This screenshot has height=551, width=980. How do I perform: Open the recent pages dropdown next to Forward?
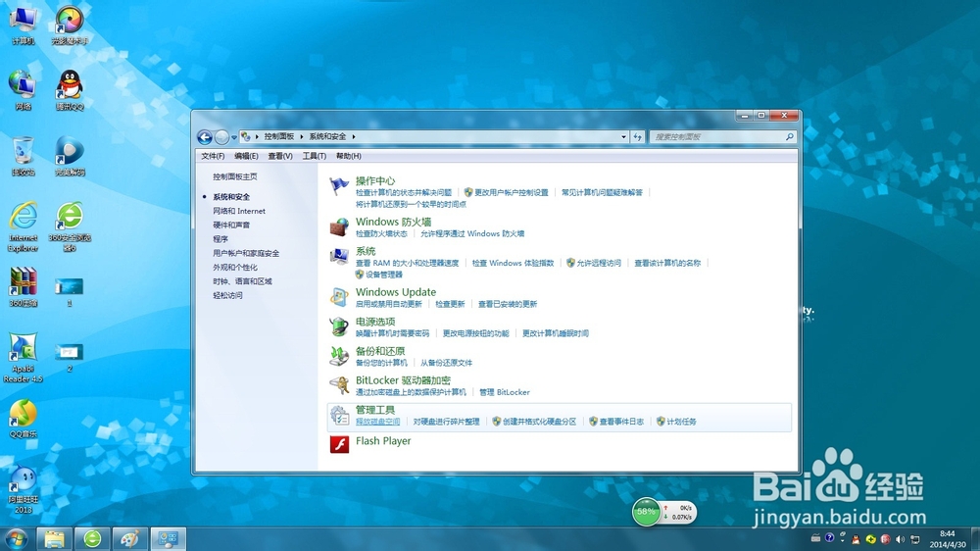pos(234,137)
